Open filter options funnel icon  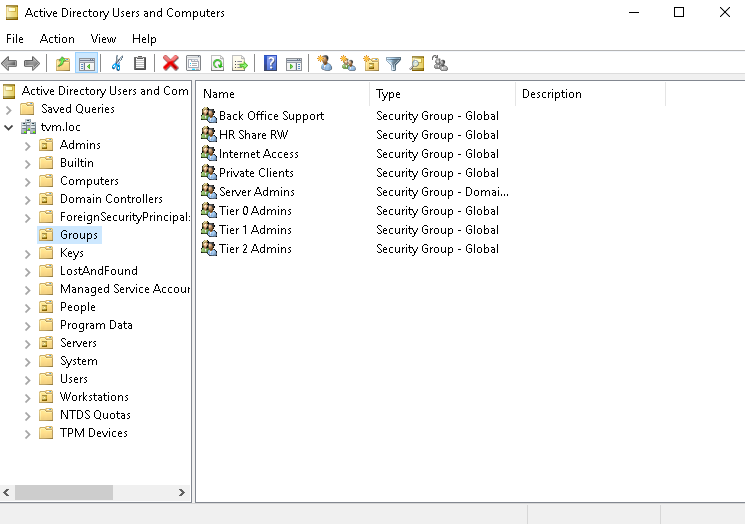coord(393,63)
